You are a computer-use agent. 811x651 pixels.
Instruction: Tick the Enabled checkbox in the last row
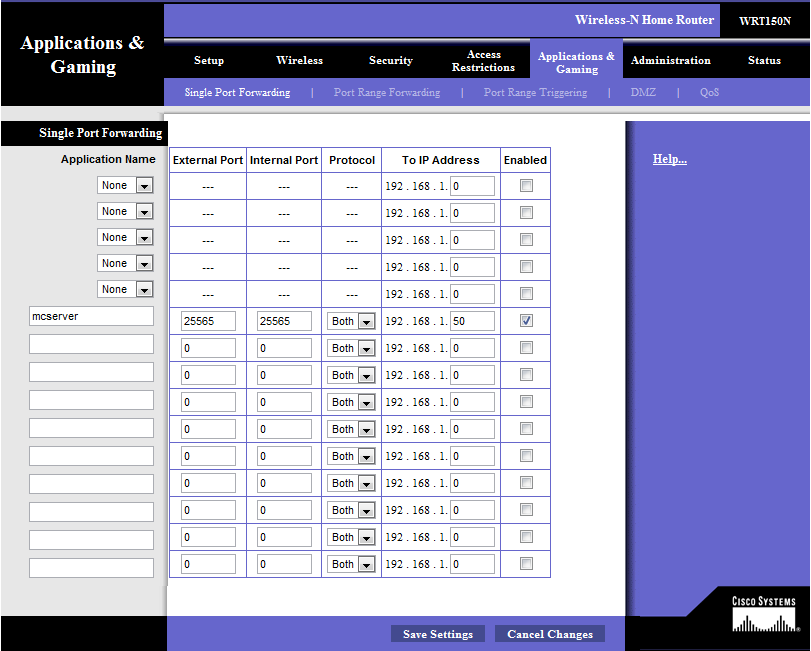tap(526, 564)
